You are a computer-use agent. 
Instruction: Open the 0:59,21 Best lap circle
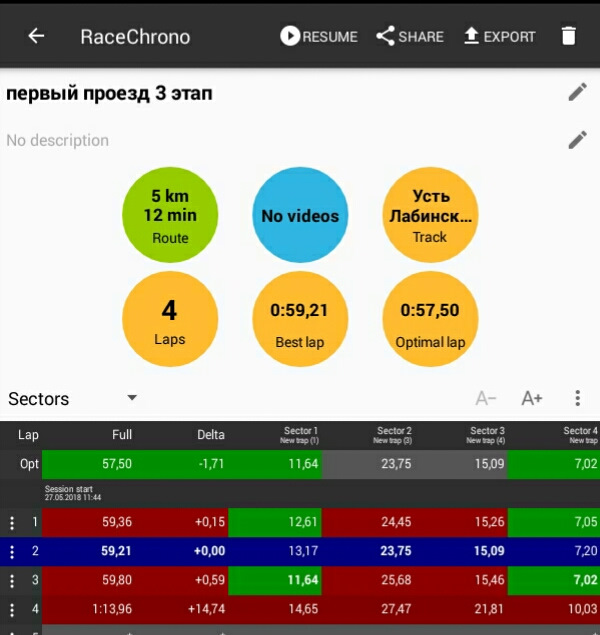pyautogui.click(x=300, y=319)
